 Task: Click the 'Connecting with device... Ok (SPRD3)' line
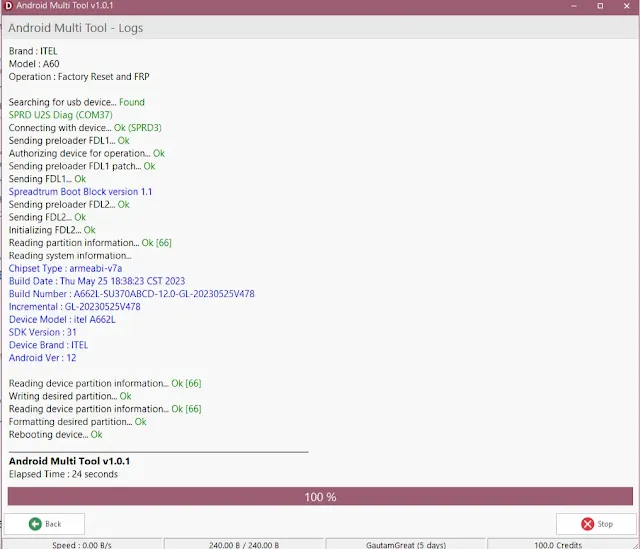pos(85,128)
